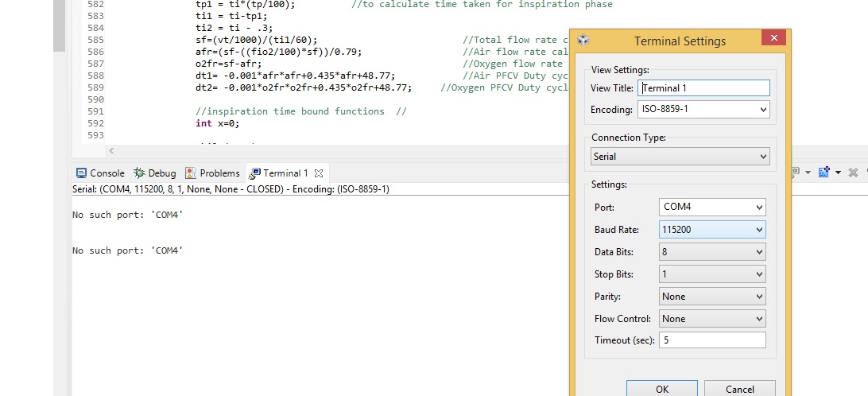
Task: Click the Console tab icon
Action: (x=81, y=173)
